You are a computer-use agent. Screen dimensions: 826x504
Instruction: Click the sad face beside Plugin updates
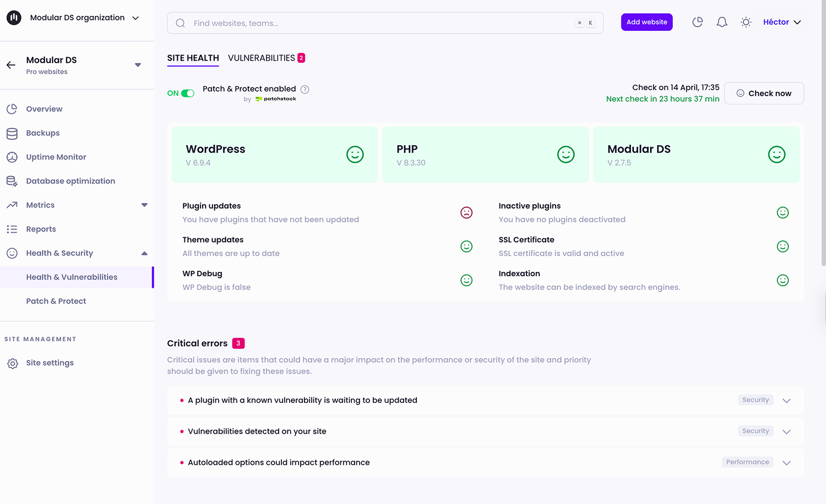[x=466, y=212]
